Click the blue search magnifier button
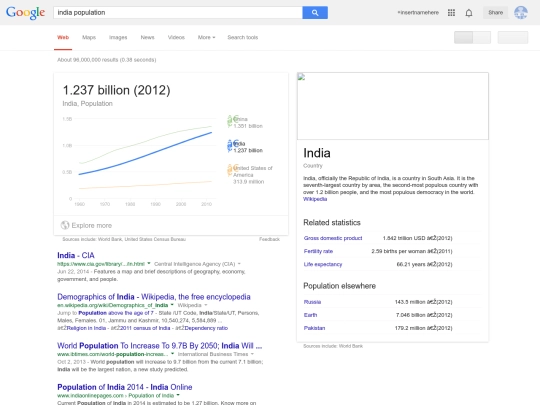This screenshot has height=405, width=540. 315,13
